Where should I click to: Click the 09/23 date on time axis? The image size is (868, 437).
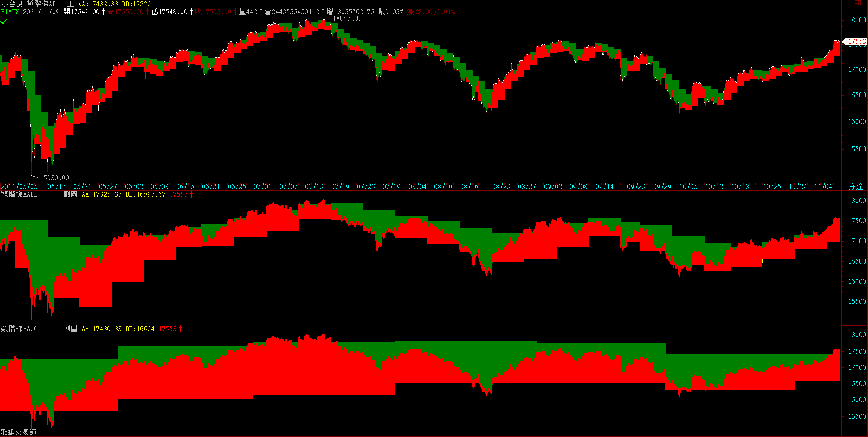pyautogui.click(x=636, y=187)
